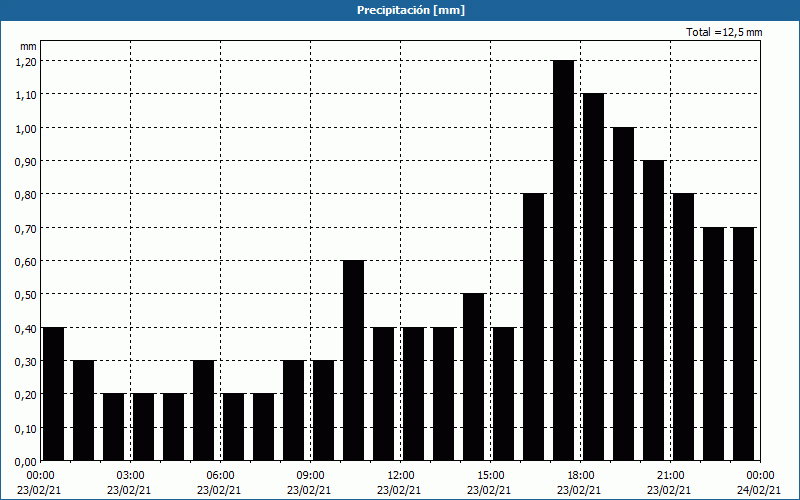800x500 pixels.
Task: Click the 23/02/21 date beneath 12:00
Action: (399, 490)
